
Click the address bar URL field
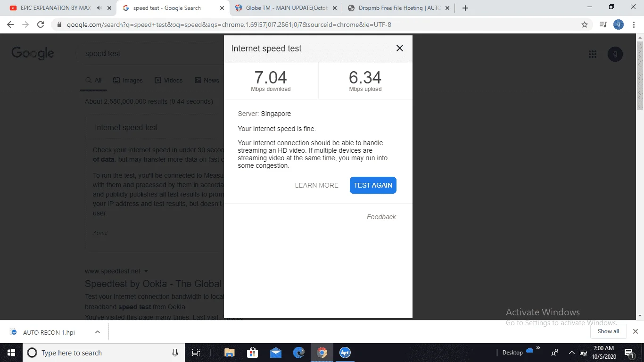(x=229, y=25)
